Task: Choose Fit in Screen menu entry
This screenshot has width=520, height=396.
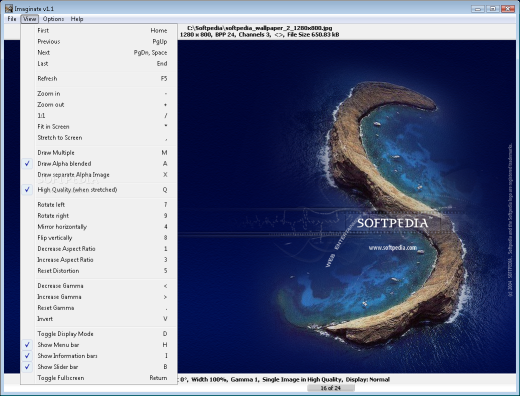Action: tap(99, 127)
